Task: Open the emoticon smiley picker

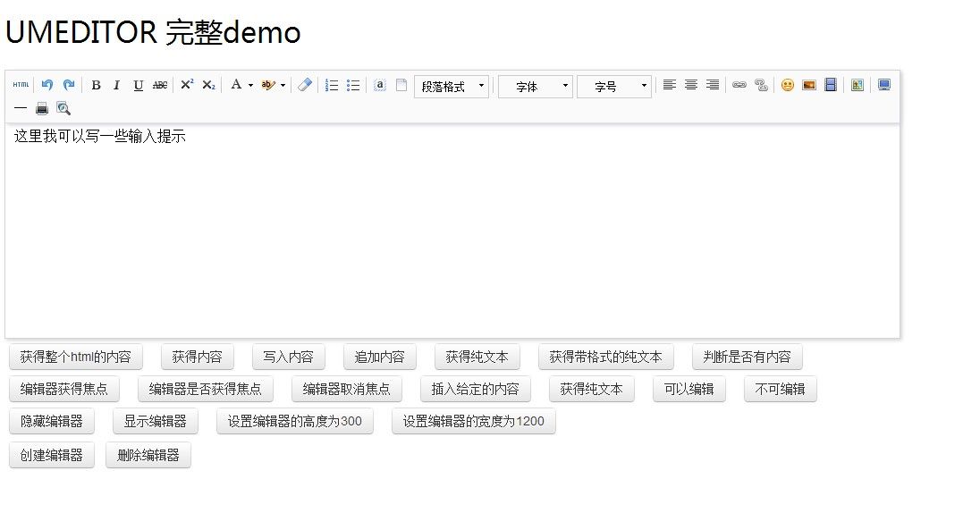Action: click(x=788, y=85)
